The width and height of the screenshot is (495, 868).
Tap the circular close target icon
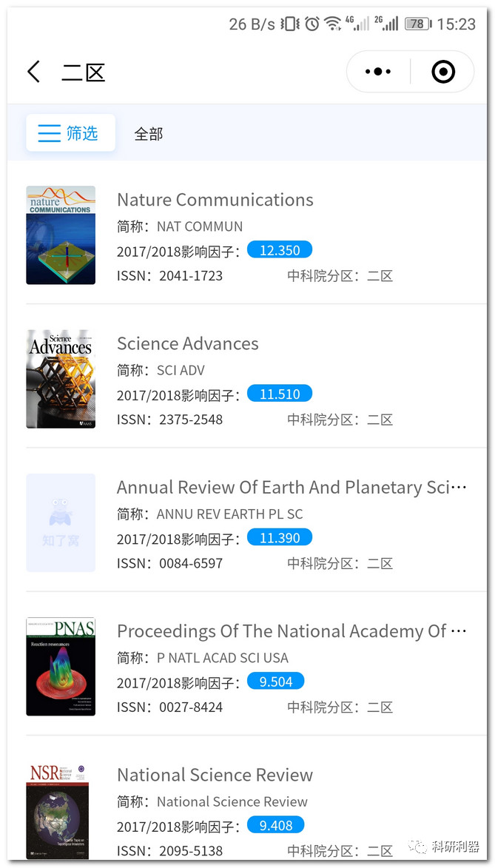[442, 72]
